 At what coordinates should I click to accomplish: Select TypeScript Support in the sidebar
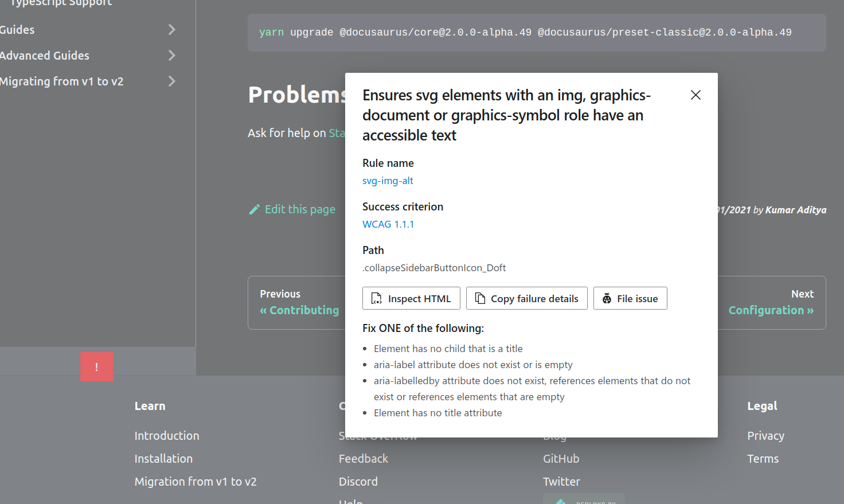57,3
